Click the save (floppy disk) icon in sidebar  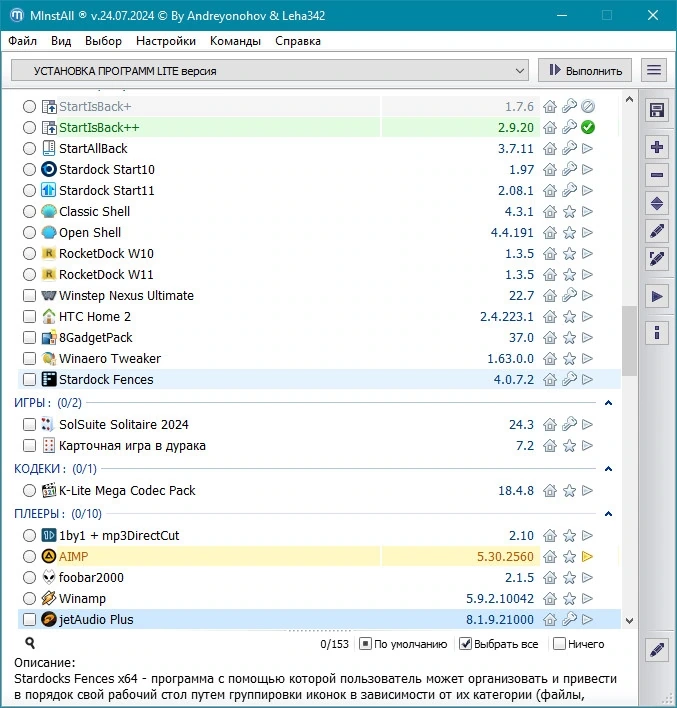(x=657, y=110)
